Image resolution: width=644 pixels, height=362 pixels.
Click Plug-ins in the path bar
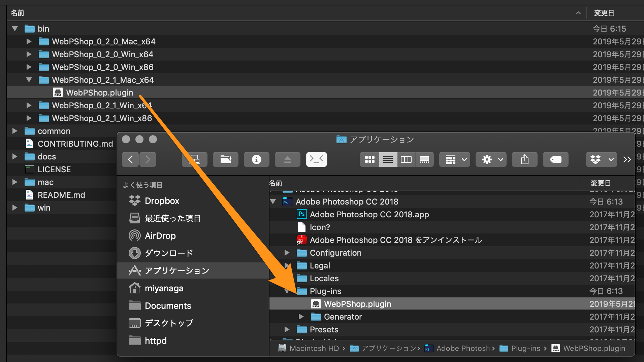coord(520,348)
